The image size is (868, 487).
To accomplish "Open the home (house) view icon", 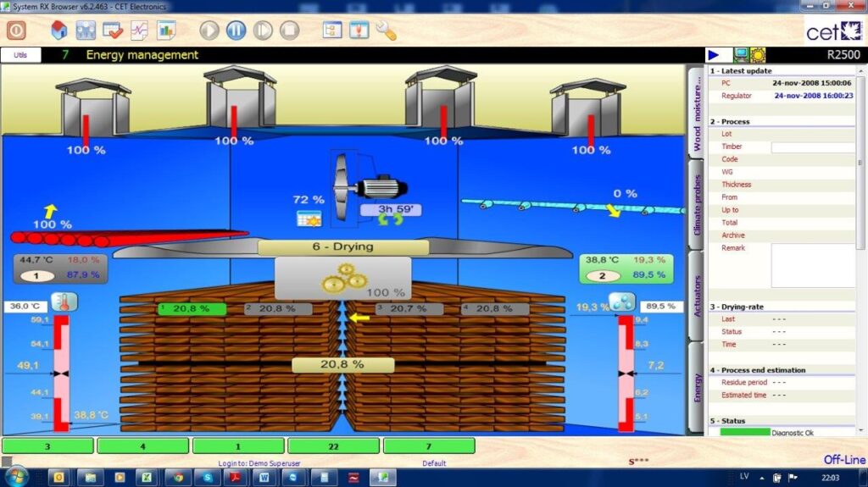I will [59, 30].
